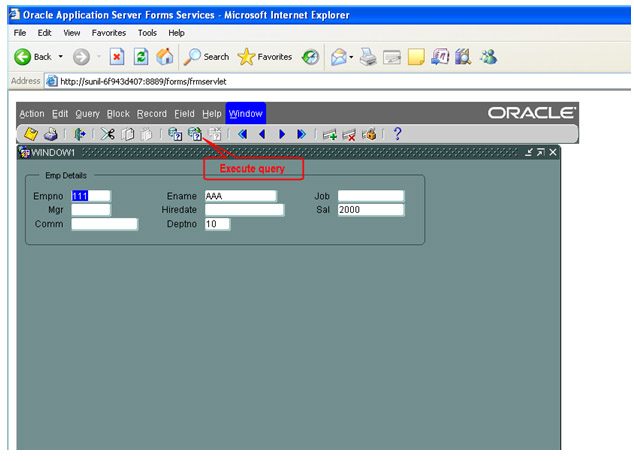Click the Sal field containing 2000
The image size is (634, 461).
pos(371,210)
